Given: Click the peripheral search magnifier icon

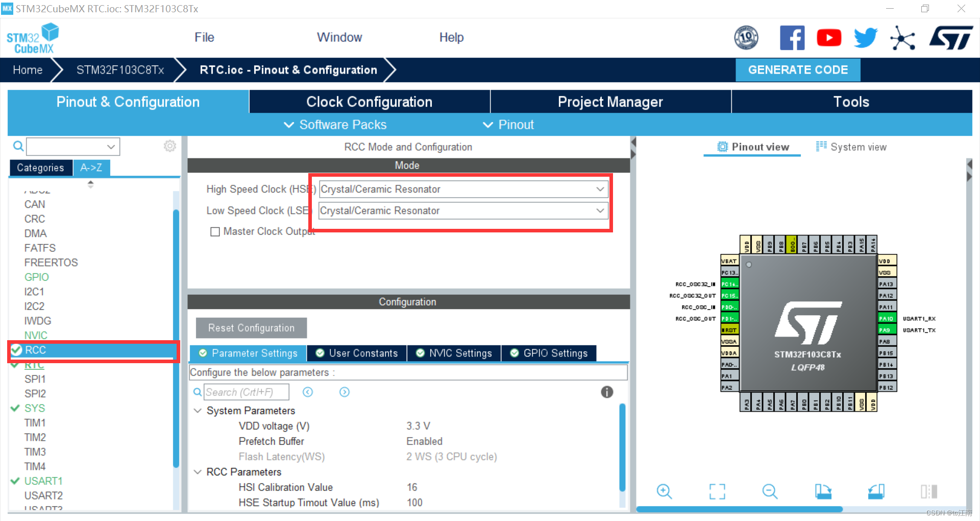Looking at the screenshot, I should click(18, 147).
